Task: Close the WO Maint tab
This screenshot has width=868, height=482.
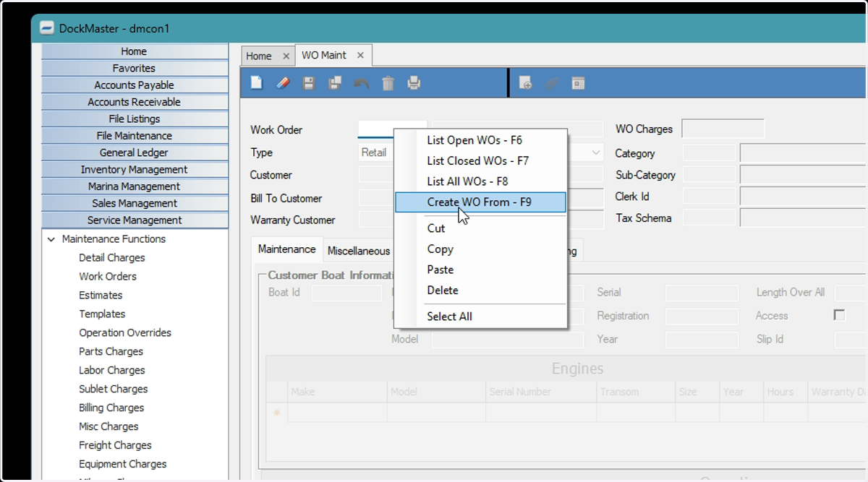Action: coord(360,55)
